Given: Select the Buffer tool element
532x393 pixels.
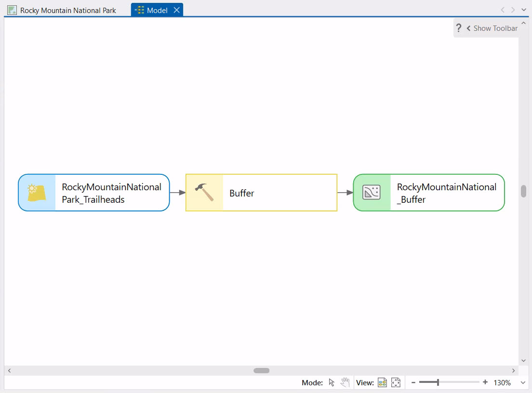Looking at the screenshot, I should tap(261, 193).
